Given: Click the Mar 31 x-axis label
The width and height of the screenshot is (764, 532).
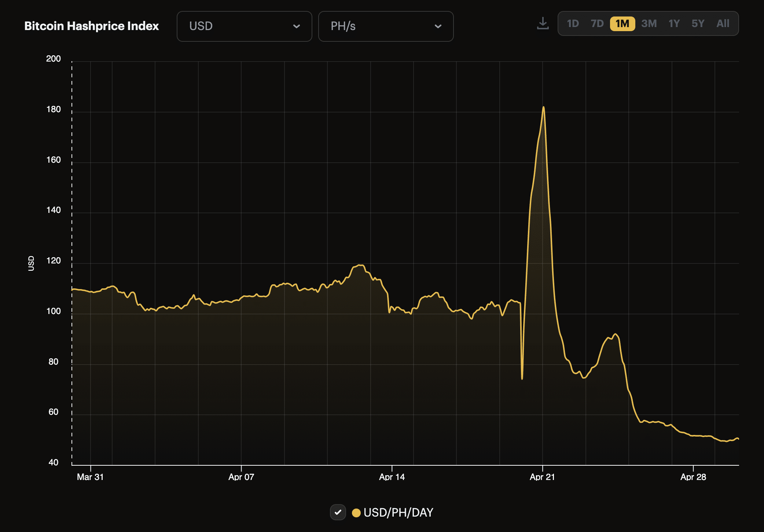Looking at the screenshot, I should coord(90,477).
